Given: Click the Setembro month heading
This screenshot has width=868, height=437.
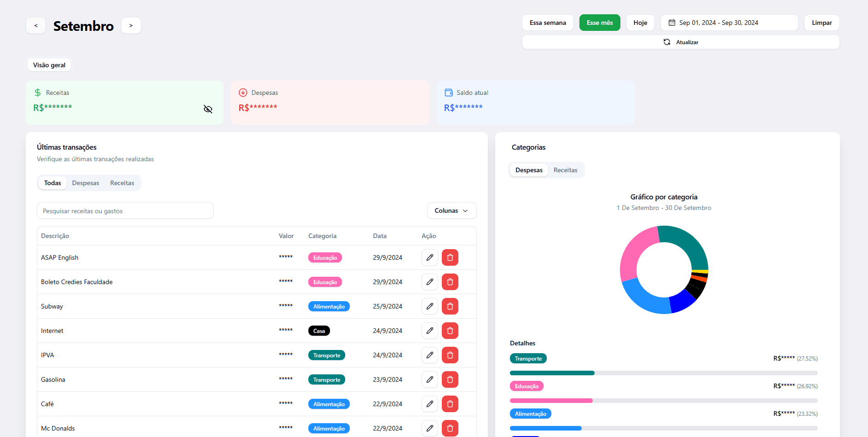Looking at the screenshot, I should (83, 26).
